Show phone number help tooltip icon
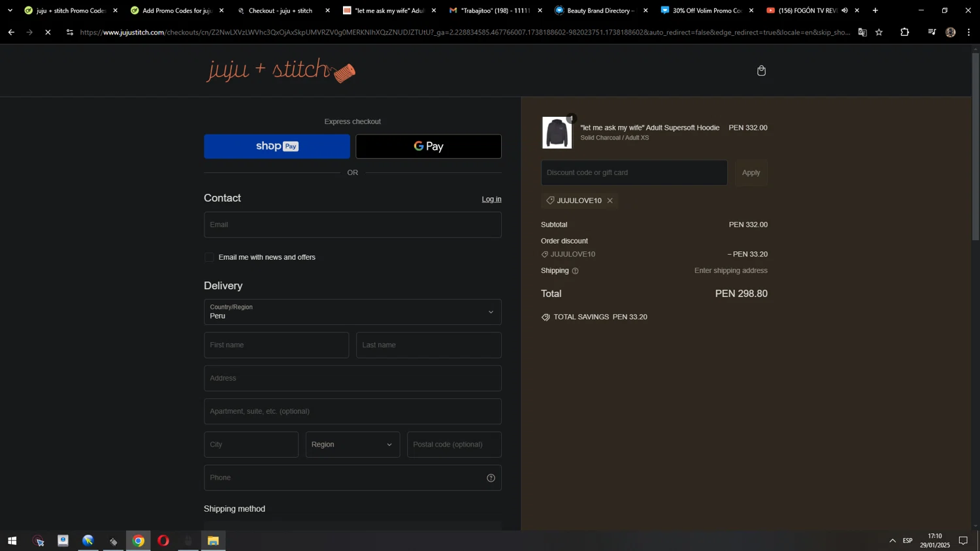The height and width of the screenshot is (551, 980). pyautogui.click(x=491, y=478)
